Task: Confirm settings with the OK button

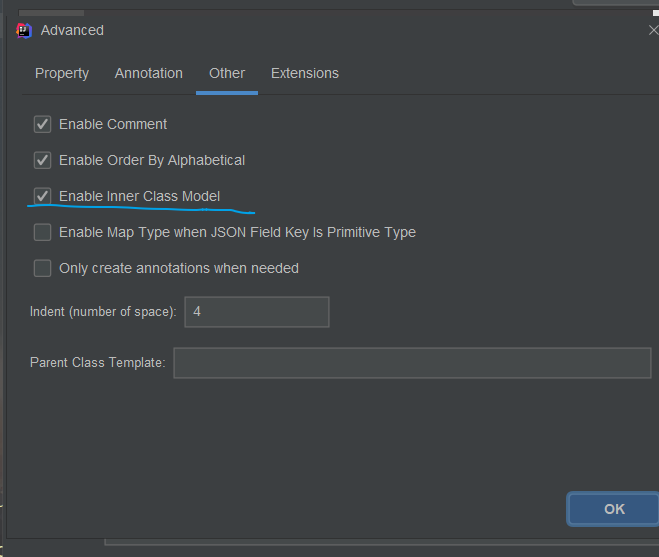Action: 614,509
